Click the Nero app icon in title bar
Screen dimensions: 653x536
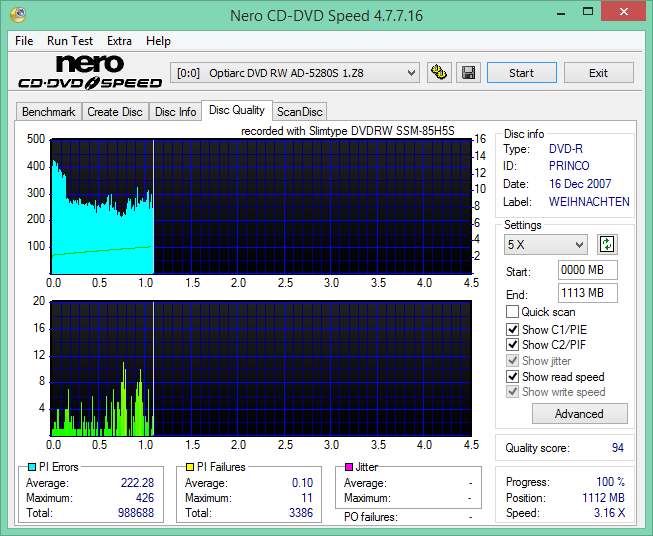18,15
